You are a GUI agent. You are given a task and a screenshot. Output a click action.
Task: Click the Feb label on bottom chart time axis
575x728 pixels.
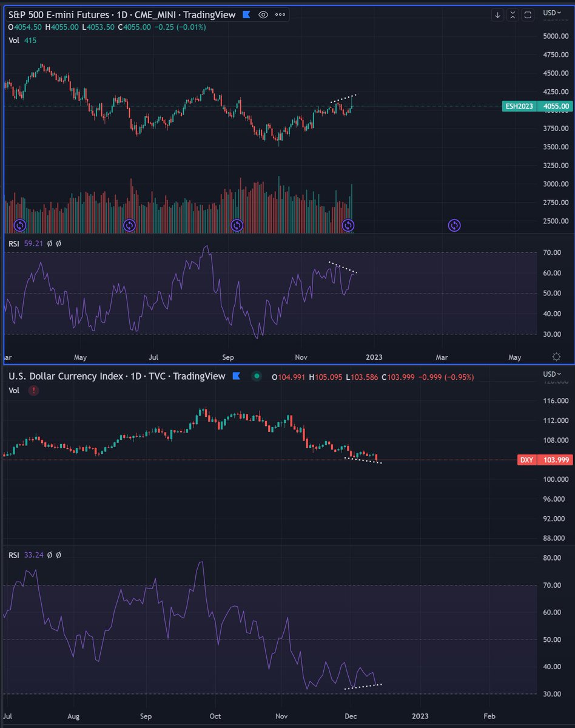pos(489,716)
